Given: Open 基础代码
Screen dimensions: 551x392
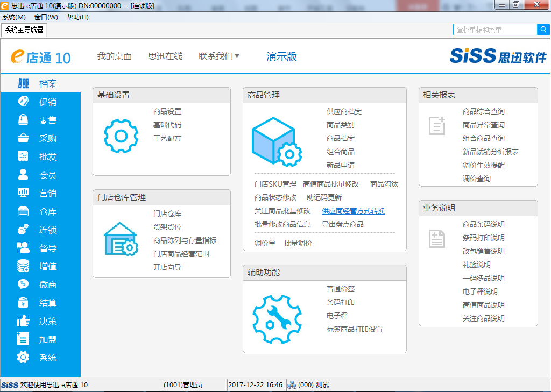Looking at the screenshot, I should click(167, 125).
